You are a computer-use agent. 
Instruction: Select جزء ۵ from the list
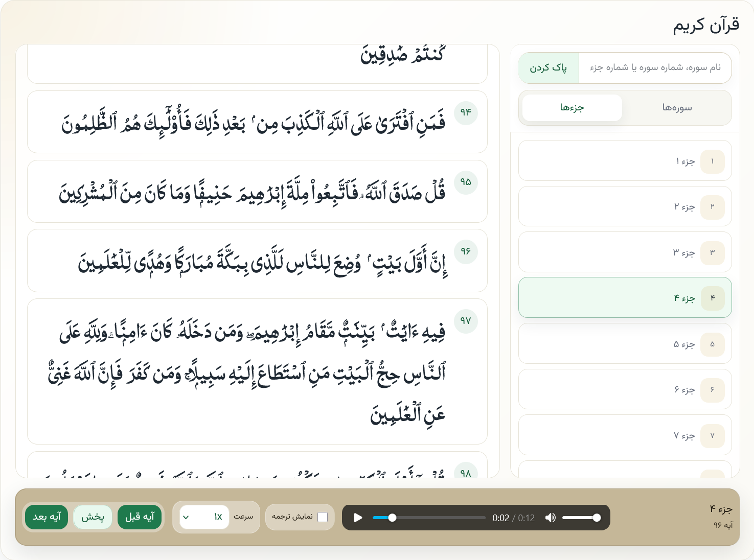coord(625,344)
